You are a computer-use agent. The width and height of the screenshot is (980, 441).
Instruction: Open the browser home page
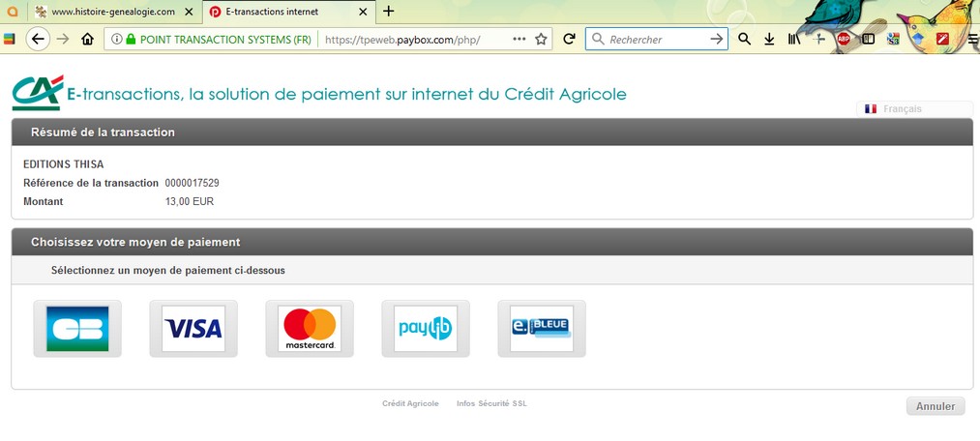pyautogui.click(x=87, y=39)
